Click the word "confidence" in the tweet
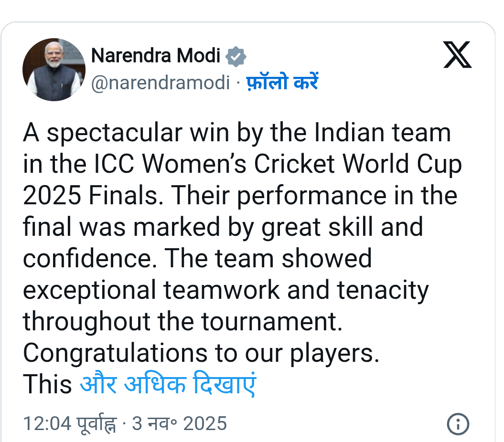 tap(90, 259)
